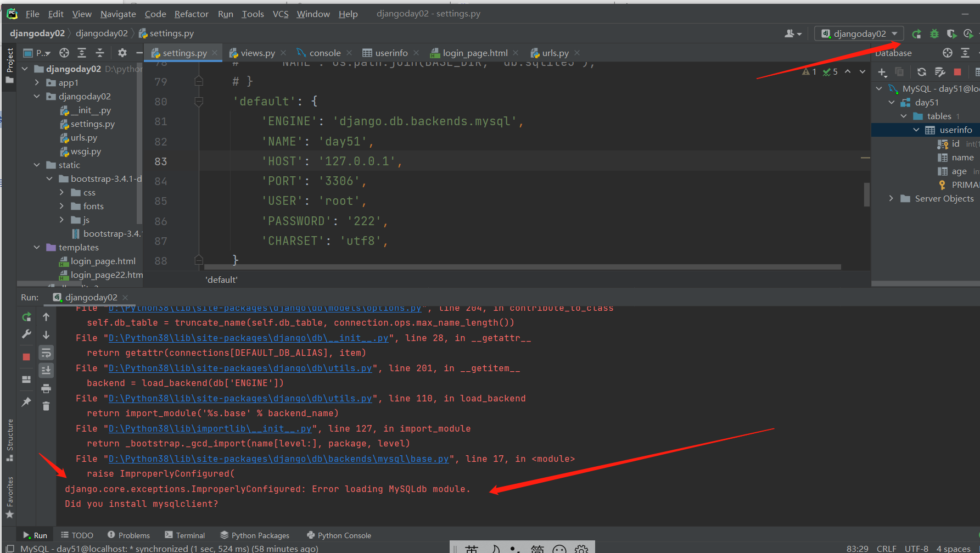Edit run configuration with the wrench icon
The height and width of the screenshot is (553, 980).
click(26, 334)
